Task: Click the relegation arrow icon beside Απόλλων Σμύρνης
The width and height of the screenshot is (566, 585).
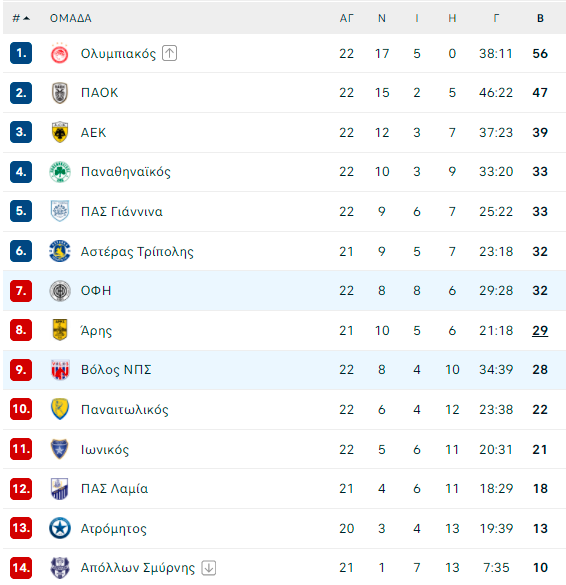Action: [209, 568]
